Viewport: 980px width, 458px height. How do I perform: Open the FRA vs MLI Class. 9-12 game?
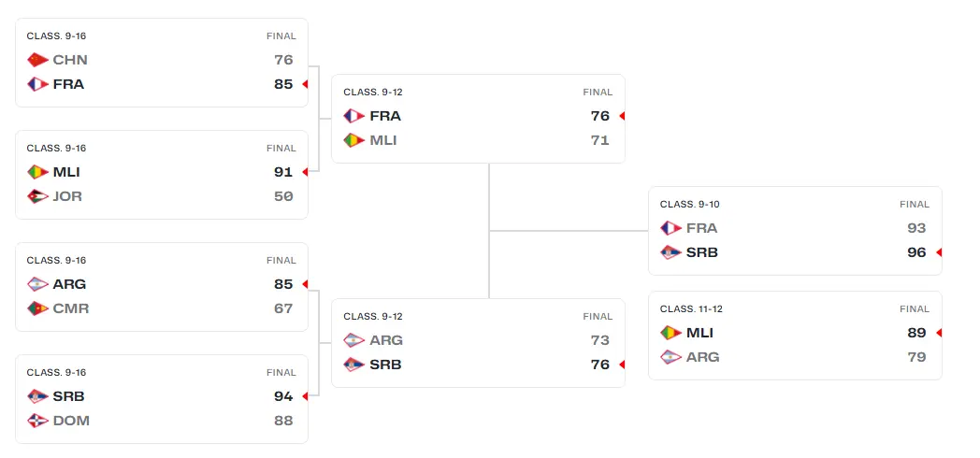pos(478,119)
